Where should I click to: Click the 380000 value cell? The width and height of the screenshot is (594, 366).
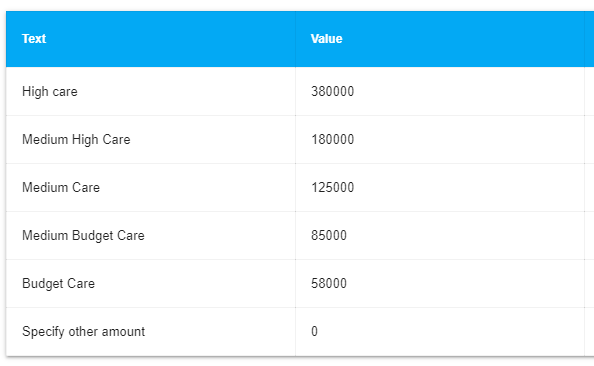(x=333, y=91)
